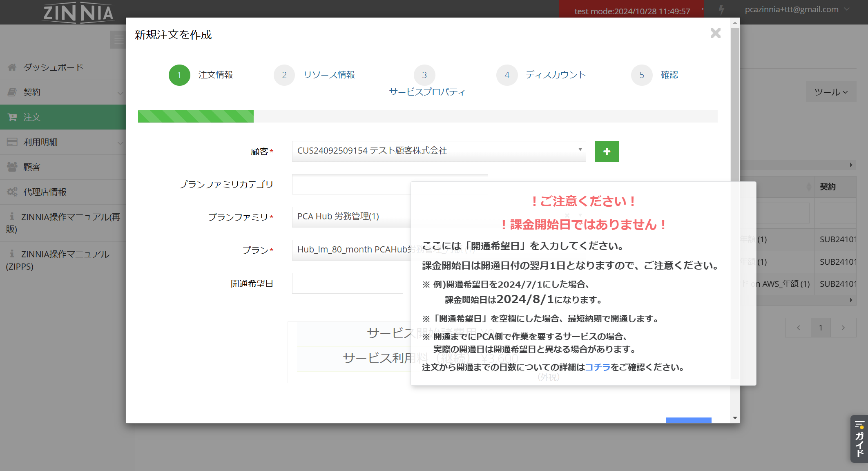Click the 利用明細 card icon

click(x=12, y=142)
